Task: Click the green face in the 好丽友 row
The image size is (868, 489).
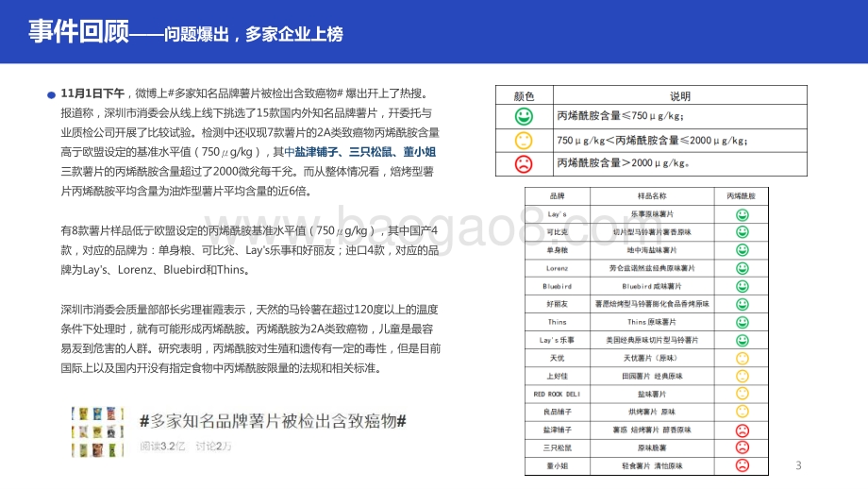Action: click(743, 305)
